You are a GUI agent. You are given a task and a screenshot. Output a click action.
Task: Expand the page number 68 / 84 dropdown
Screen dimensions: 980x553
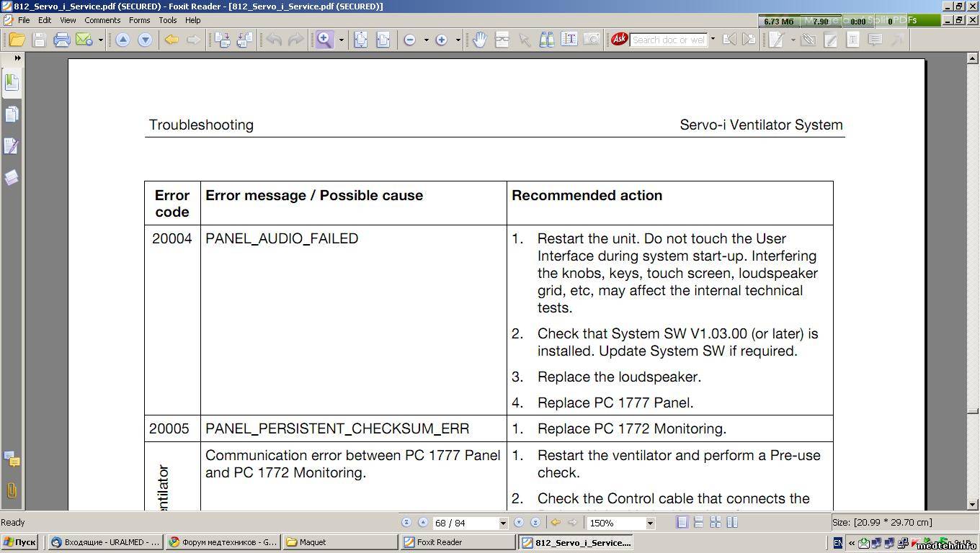pos(502,523)
